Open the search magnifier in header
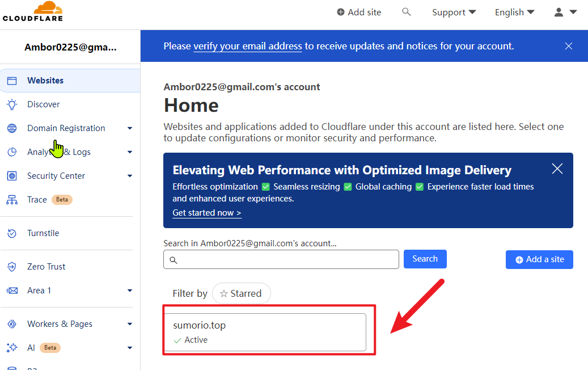588x370 pixels. pyautogui.click(x=406, y=12)
